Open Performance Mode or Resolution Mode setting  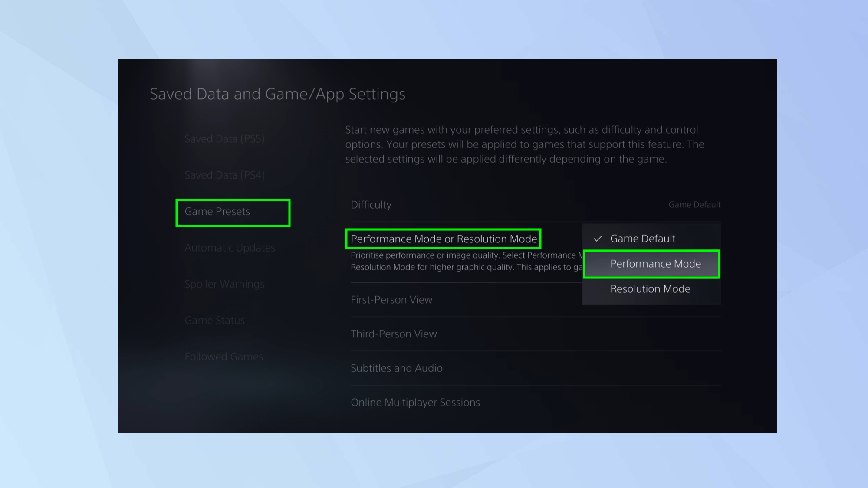click(x=444, y=239)
